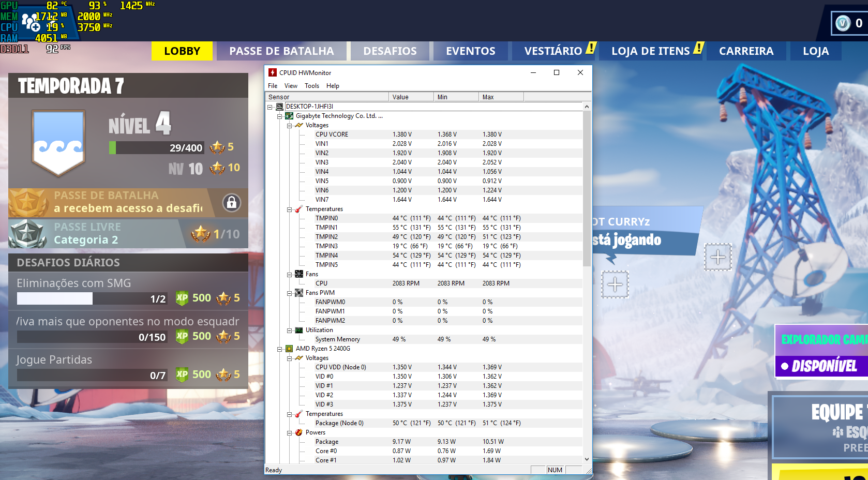Collapse the Fans PWM group
Viewport: 868px width, 480px height.
290,293
